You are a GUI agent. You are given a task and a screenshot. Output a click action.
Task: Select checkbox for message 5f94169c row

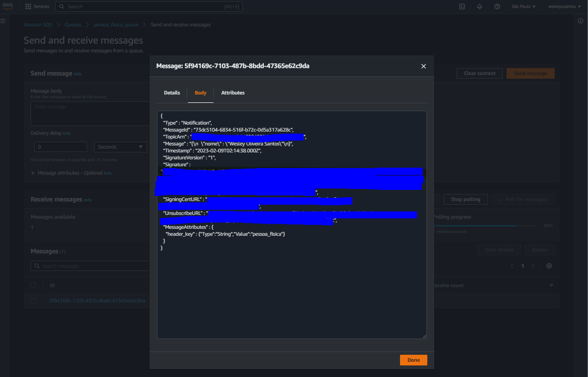(x=33, y=301)
